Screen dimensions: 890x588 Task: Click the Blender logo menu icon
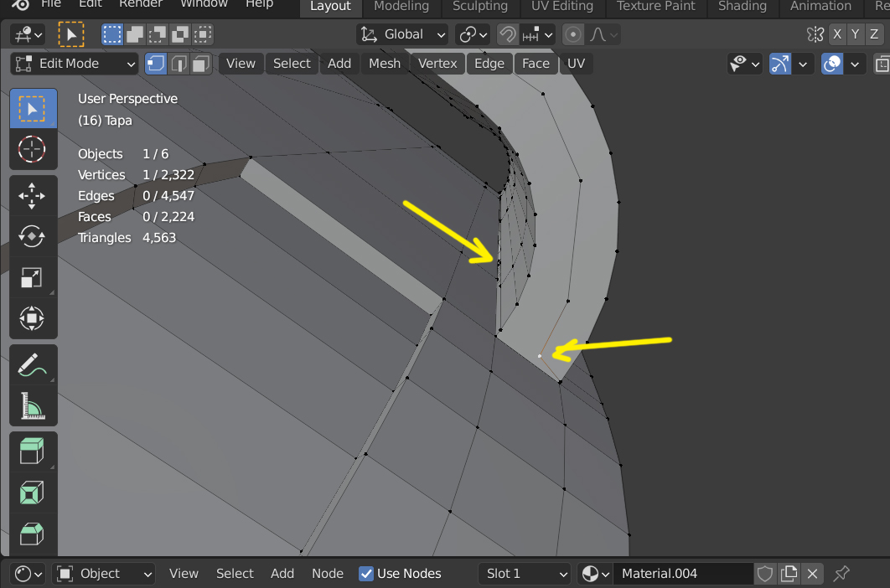20,4
